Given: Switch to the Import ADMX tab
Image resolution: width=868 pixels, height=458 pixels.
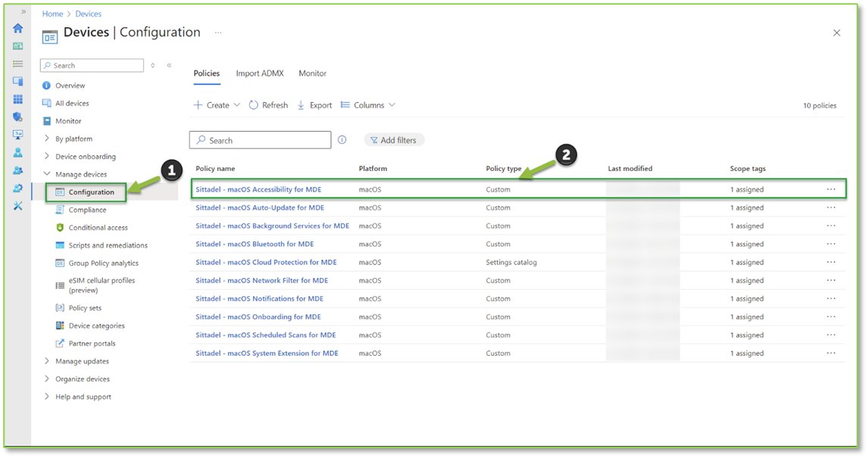Looking at the screenshot, I should (260, 73).
